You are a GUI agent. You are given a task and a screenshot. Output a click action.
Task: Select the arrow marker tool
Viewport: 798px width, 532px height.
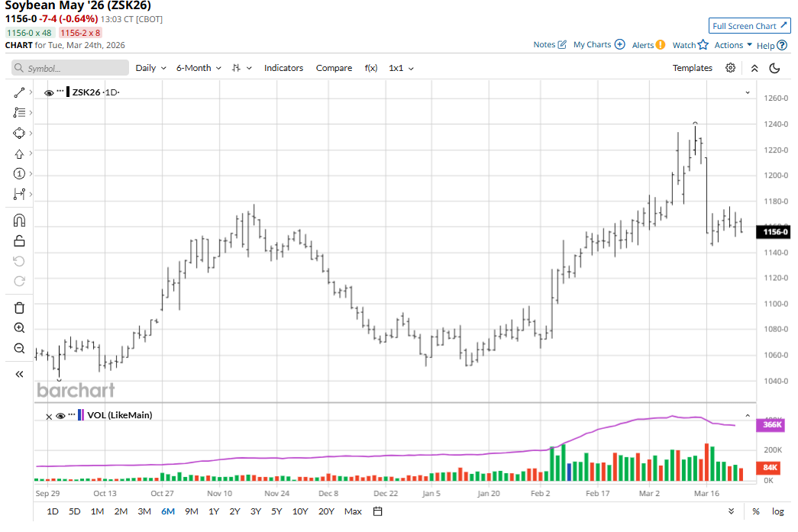pos(19,153)
